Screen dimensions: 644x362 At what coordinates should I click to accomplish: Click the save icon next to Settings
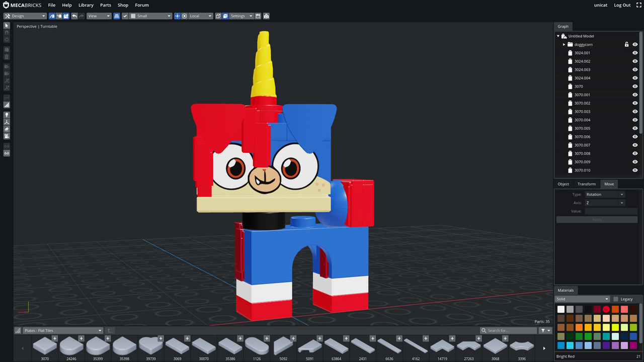(258, 16)
